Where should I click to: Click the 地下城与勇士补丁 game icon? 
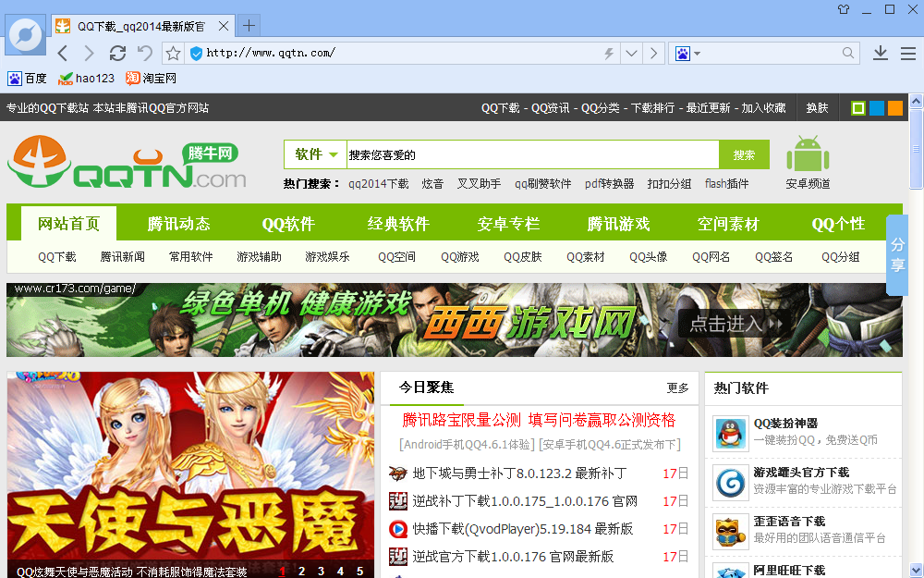[x=398, y=473]
